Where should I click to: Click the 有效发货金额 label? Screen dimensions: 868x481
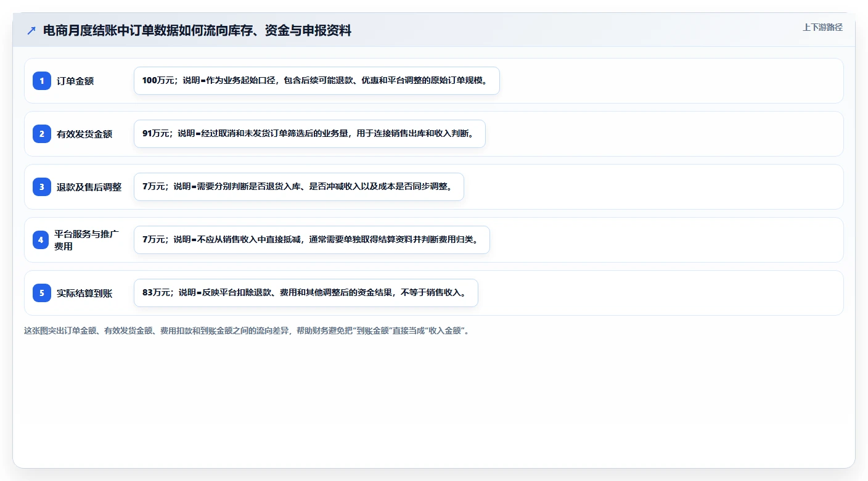pyautogui.click(x=84, y=134)
